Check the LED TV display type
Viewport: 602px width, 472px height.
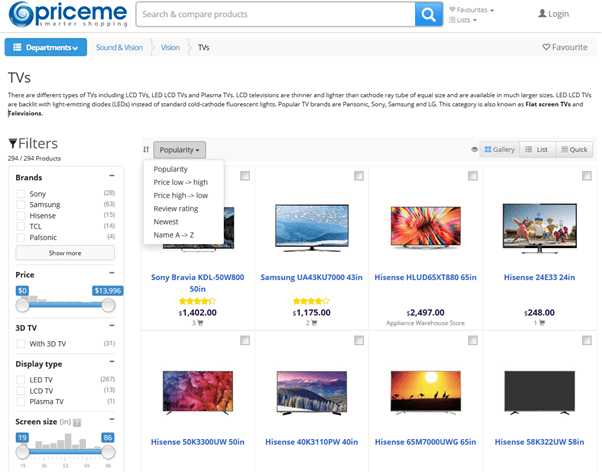(21, 380)
